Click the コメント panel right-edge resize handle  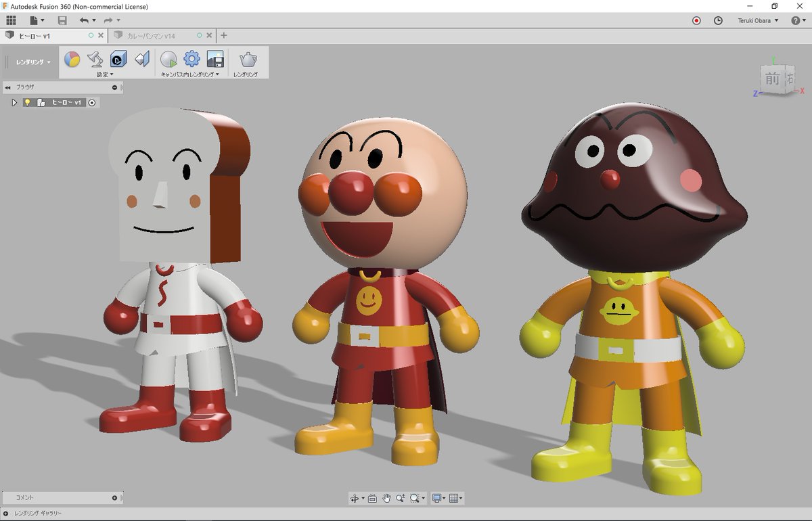(x=122, y=498)
